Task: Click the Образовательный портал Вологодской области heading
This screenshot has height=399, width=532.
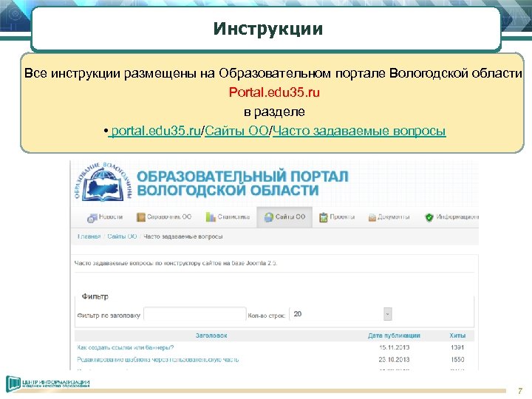Action: click(242, 183)
